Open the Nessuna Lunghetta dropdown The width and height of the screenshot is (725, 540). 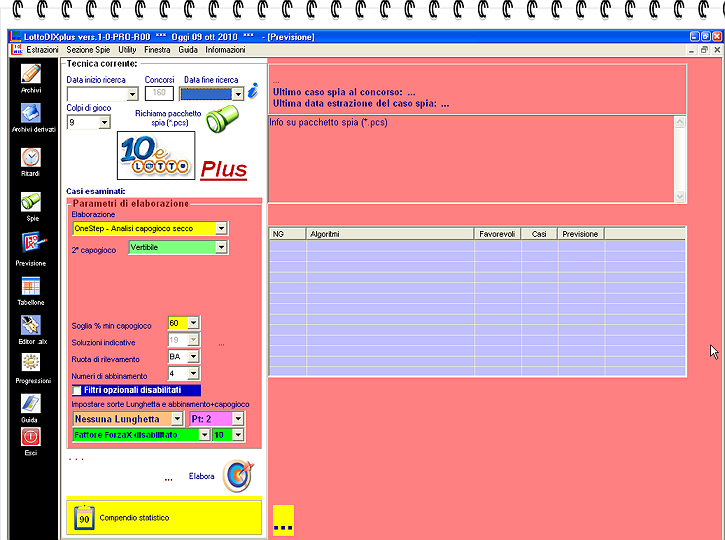pyautogui.click(x=177, y=419)
